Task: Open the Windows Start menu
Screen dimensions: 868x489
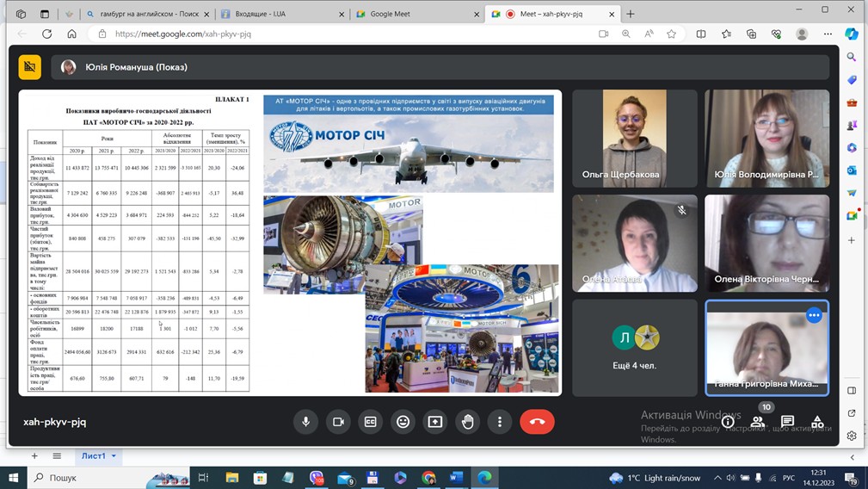Action: [13, 477]
